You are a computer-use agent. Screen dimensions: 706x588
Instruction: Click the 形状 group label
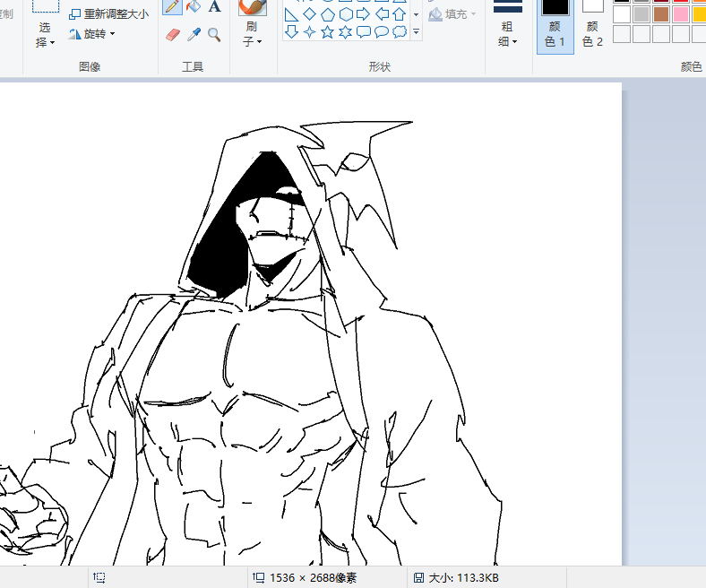380,67
